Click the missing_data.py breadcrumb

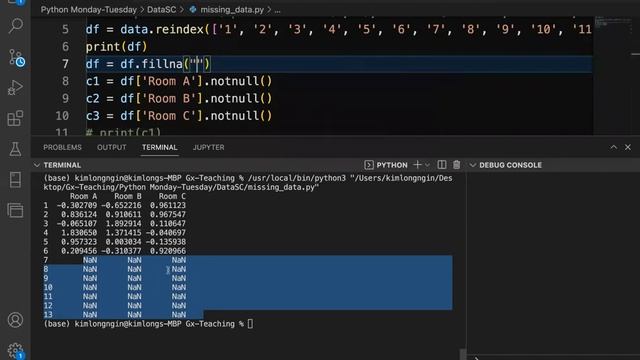click(x=232, y=10)
